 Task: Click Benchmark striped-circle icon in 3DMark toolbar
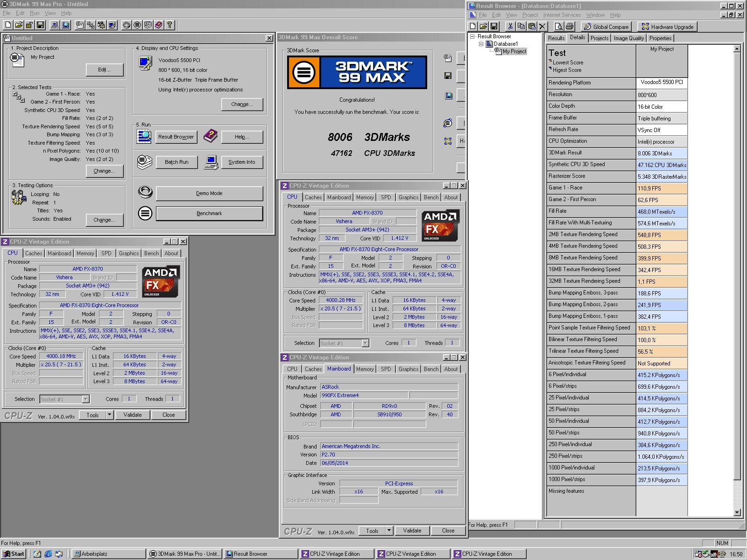[137, 25]
